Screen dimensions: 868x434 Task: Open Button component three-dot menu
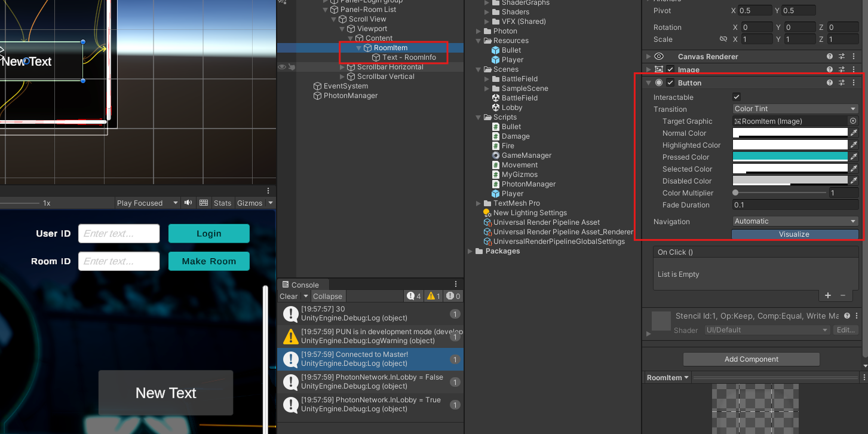(854, 83)
